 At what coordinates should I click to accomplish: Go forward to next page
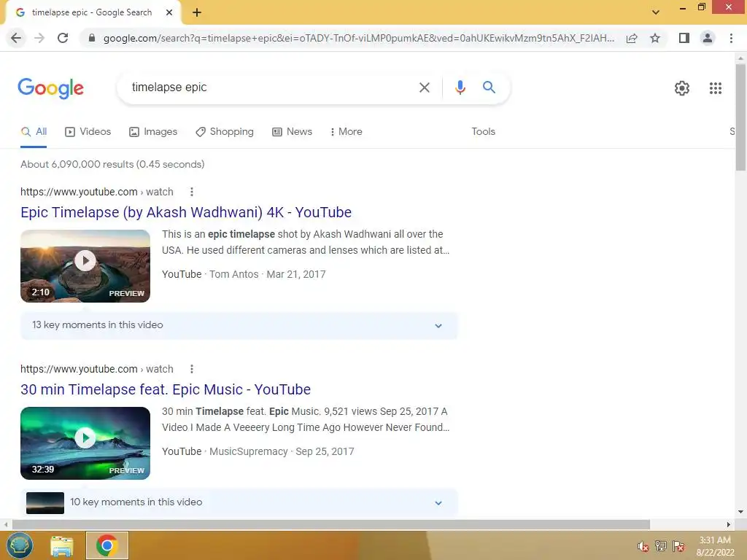(x=39, y=38)
